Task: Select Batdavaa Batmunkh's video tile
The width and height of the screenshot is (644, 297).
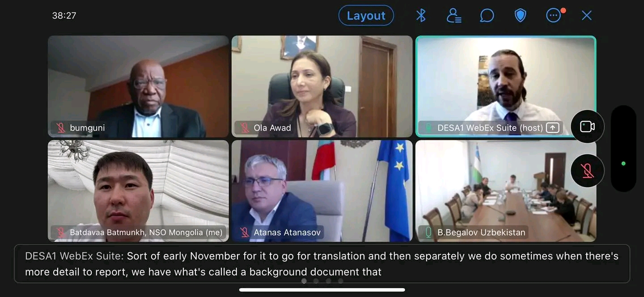Action: pos(138,191)
